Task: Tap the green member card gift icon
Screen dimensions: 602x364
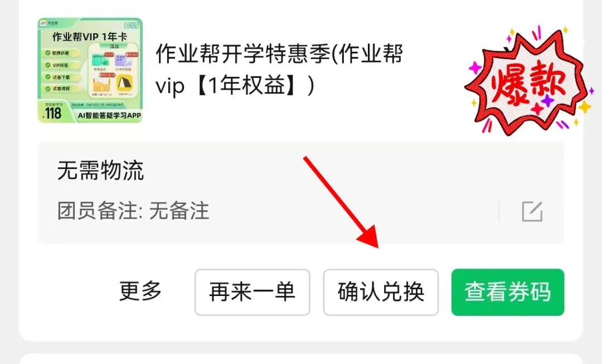Action: tap(100, 60)
